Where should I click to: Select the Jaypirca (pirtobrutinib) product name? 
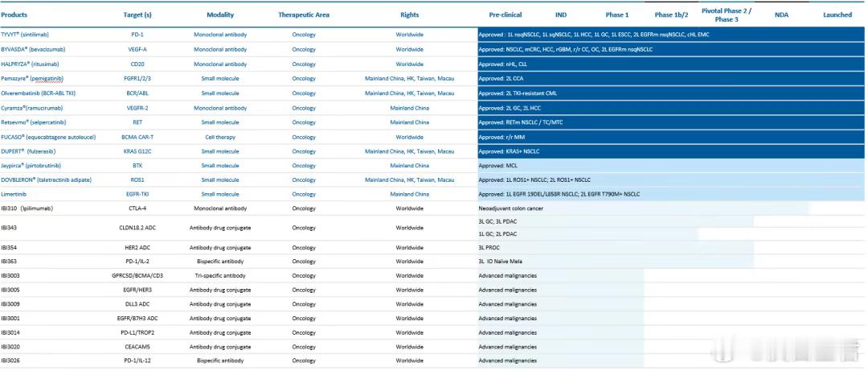pyautogui.click(x=31, y=165)
